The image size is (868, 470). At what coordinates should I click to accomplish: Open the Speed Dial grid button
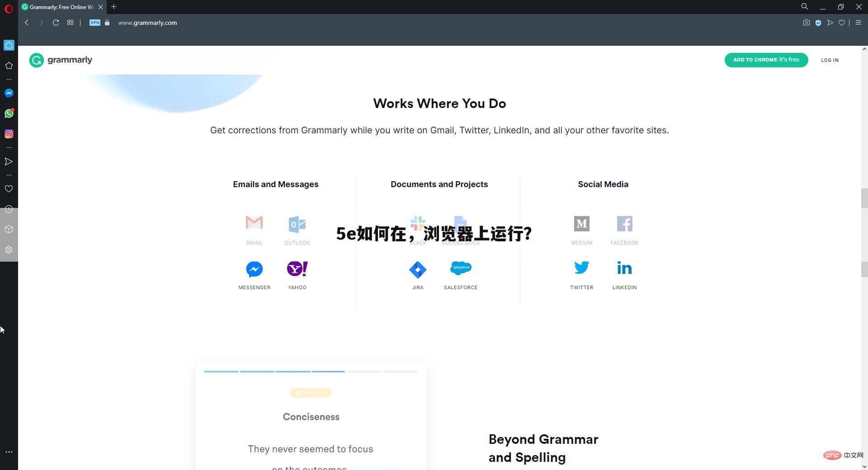pyautogui.click(x=70, y=23)
